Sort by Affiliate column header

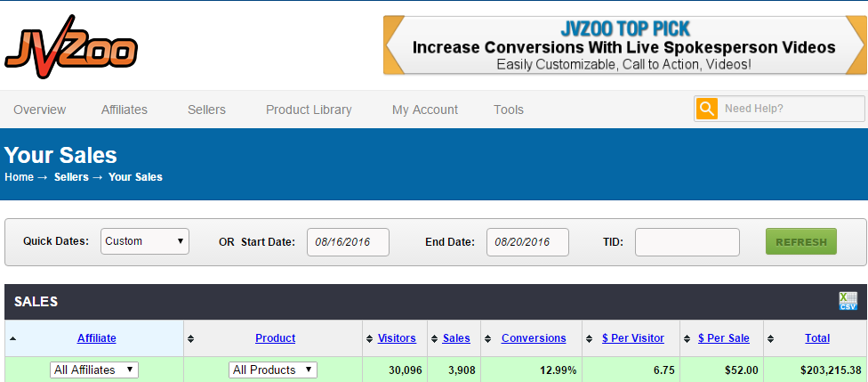[x=97, y=338]
